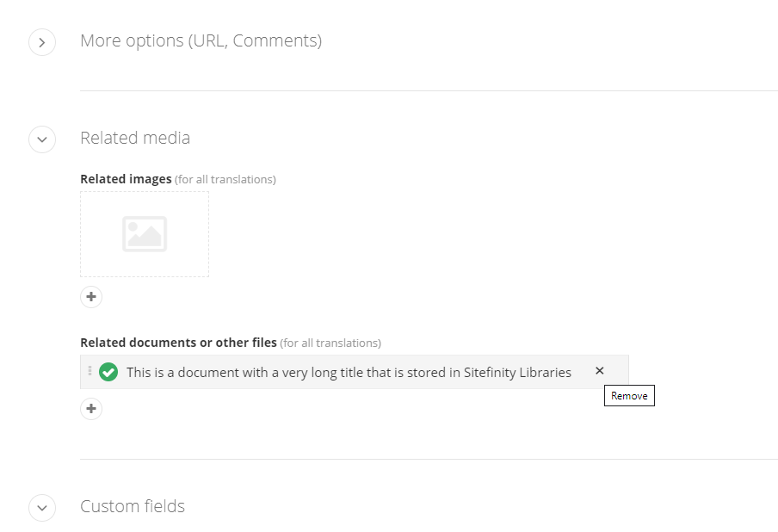Click the Related media heading text
This screenshot has height=532, width=778.
coord(135,138)
